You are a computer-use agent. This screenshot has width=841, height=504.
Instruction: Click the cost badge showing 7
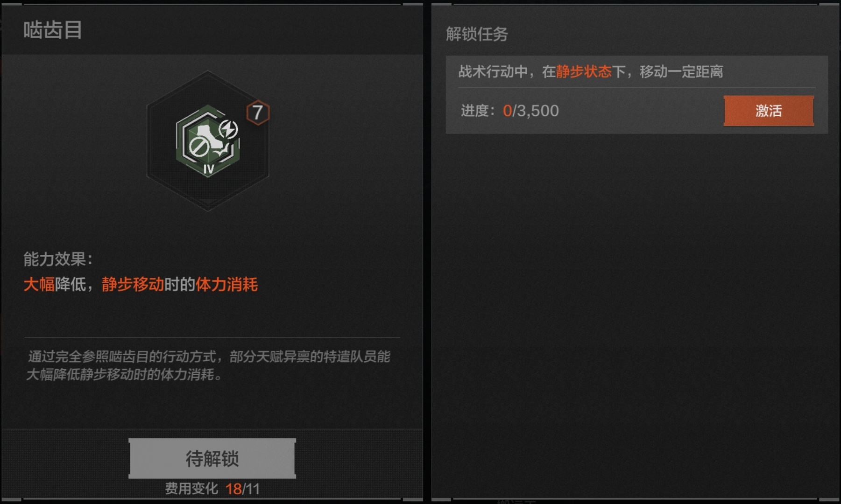click(x=258, y=112)
